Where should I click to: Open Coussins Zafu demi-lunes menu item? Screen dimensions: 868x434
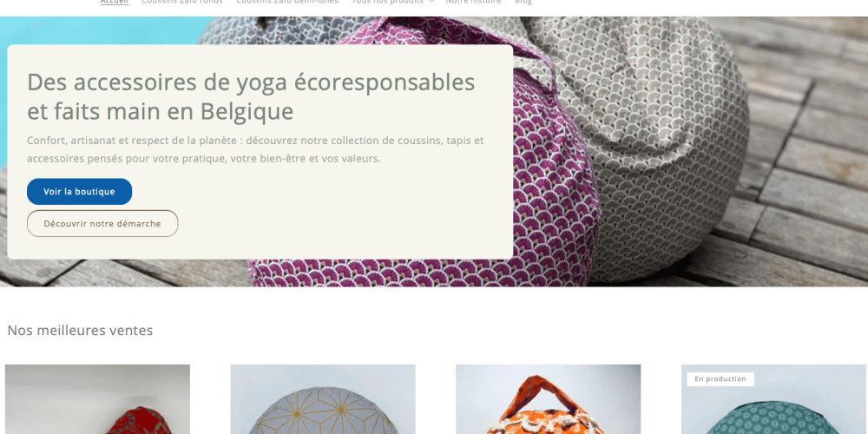coord(286,2)
